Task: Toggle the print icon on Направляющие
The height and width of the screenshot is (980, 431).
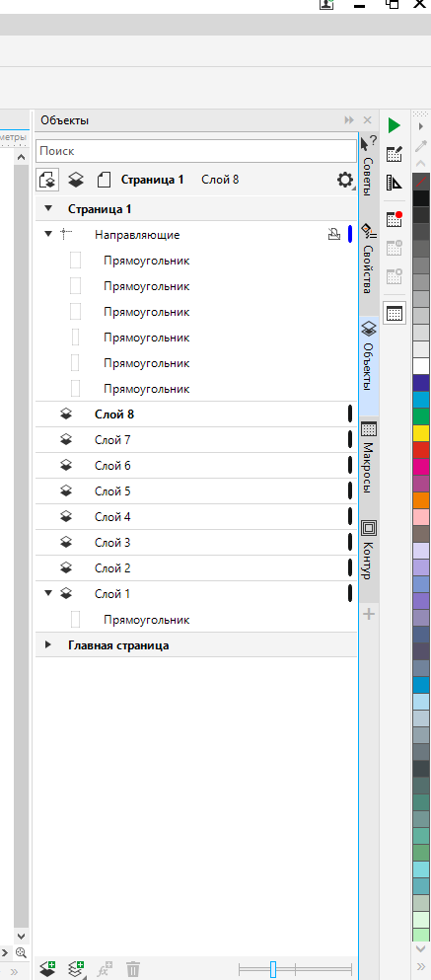Action: (x=334, y=234)
